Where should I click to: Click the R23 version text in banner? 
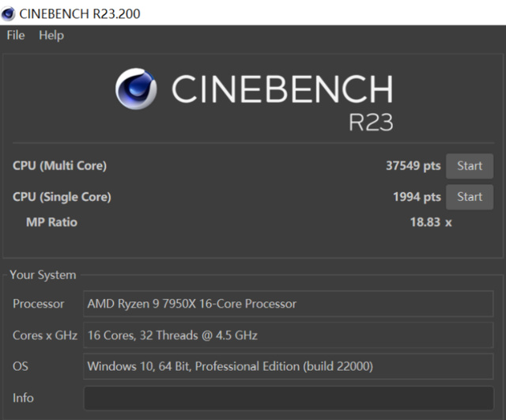click(370, 122)
